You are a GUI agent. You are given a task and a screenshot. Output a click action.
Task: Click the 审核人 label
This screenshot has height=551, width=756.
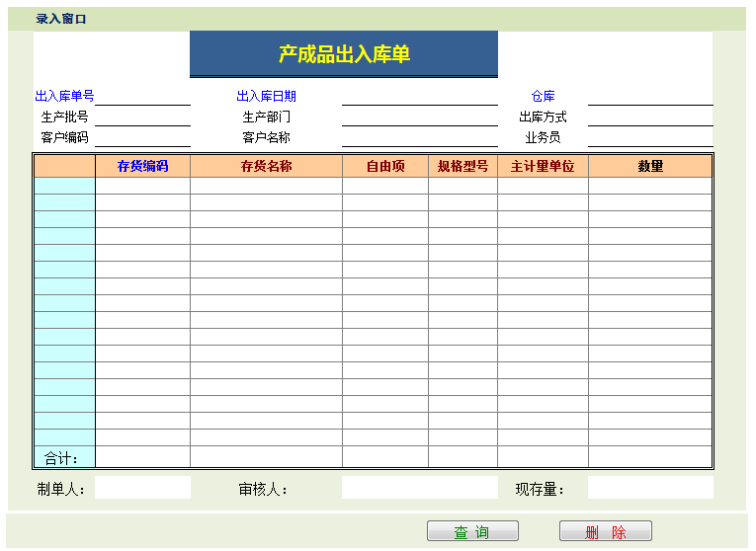tap(263, 490)
